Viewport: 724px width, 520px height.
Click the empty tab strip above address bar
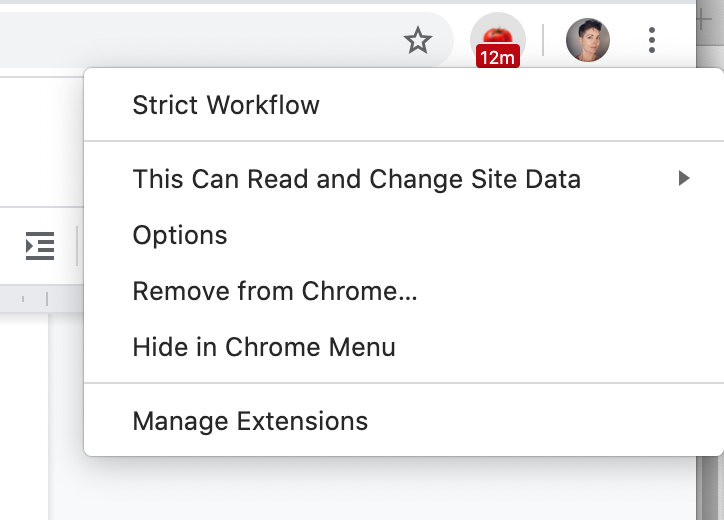[346, 2]
